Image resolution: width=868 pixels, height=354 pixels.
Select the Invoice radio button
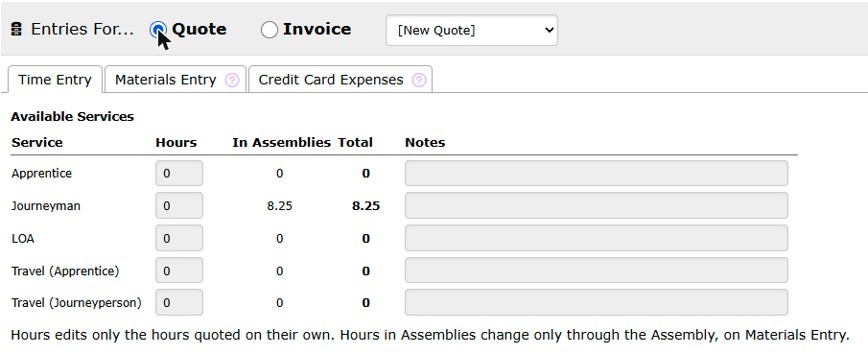tap(270, 30)
